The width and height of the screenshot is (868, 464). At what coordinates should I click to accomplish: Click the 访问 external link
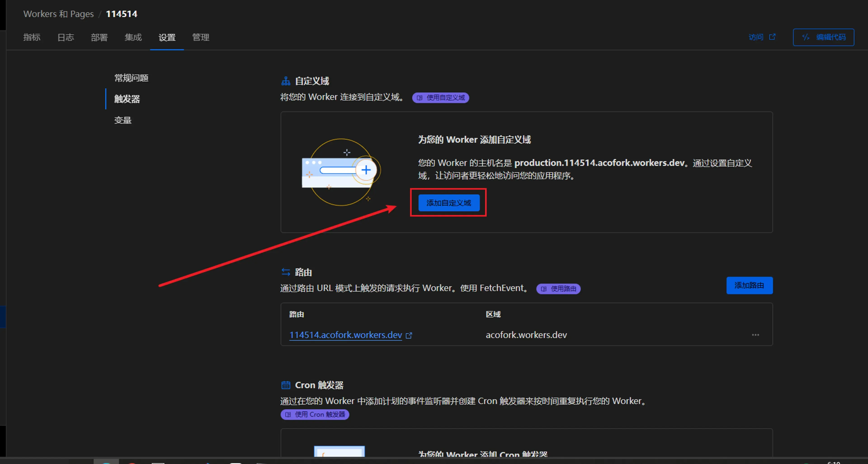click(762, 37)
